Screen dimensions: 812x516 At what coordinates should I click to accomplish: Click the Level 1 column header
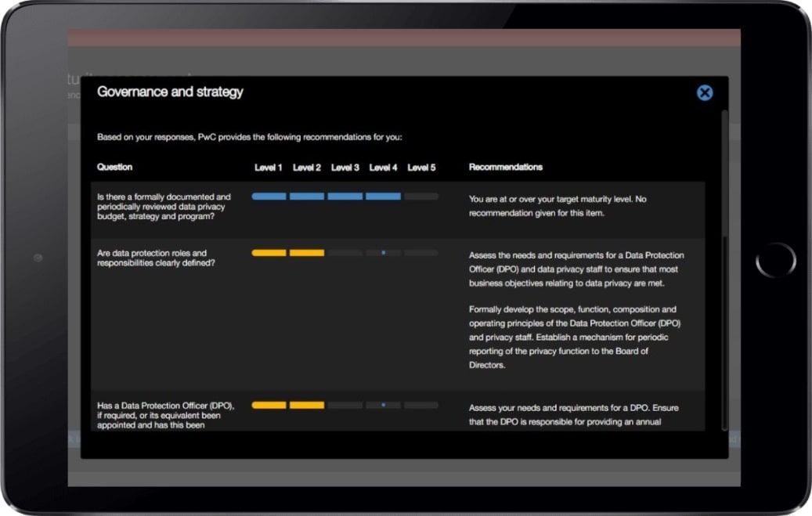[x=269, y=168]
